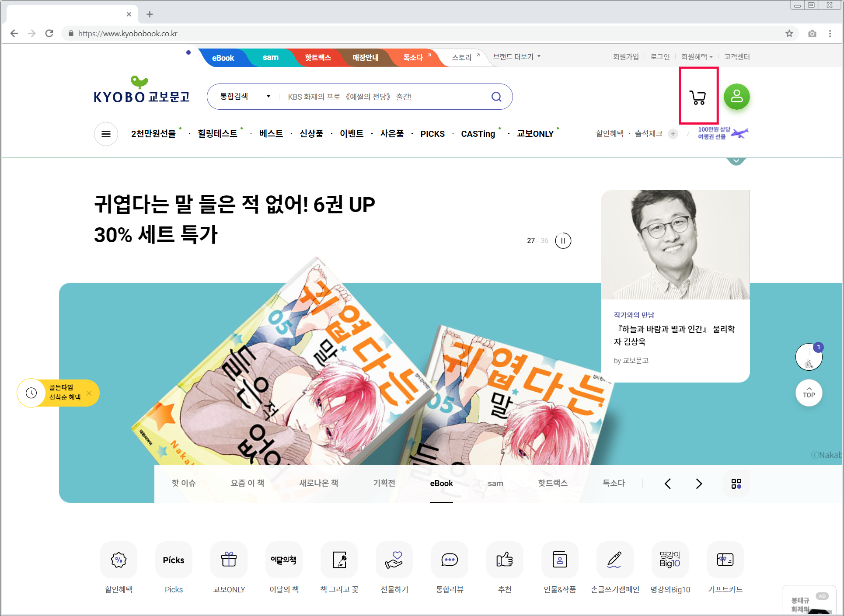The image size is (844, 616).
Task: Click into the search input field
Action: (385, 97)
